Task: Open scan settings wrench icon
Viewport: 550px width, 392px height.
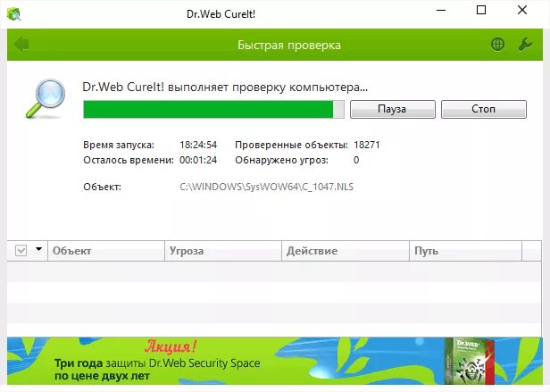Action: [525, 45]
